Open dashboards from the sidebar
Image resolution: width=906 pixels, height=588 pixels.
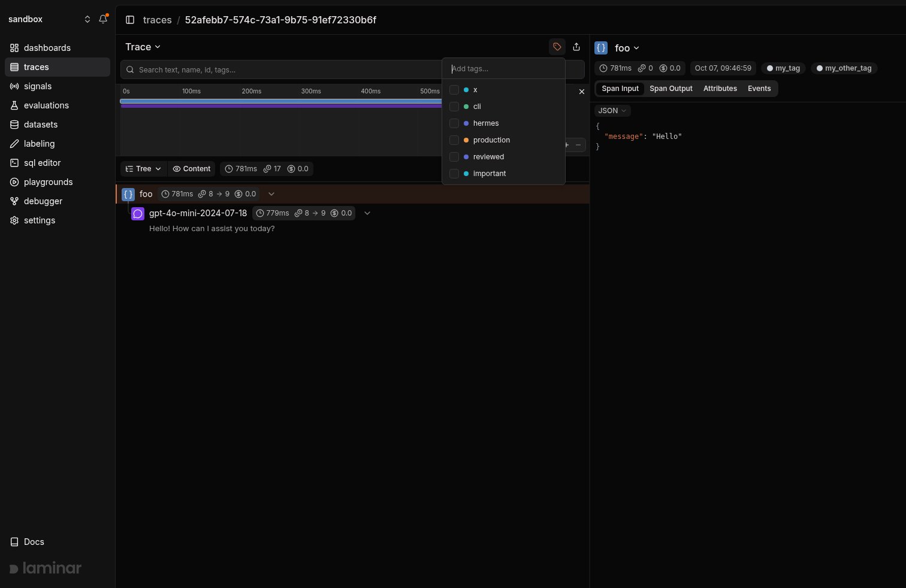(58, 48)
